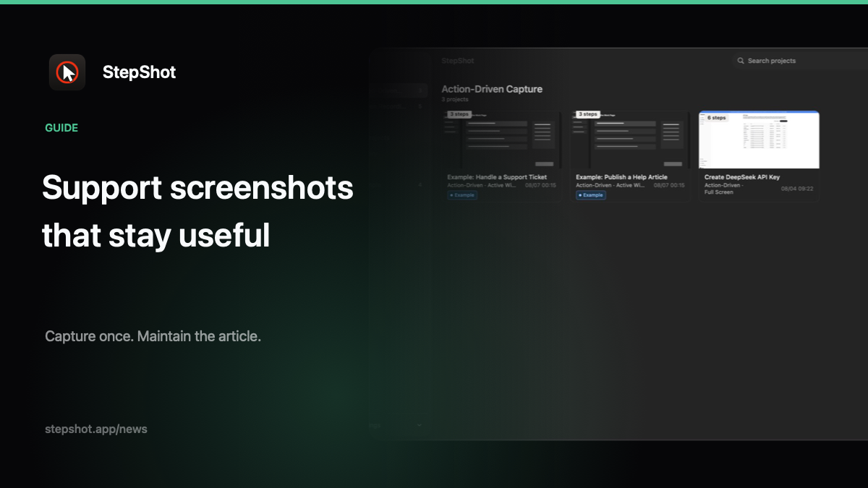This screenshot has height=488, width=868.
Task: Click the '6 steps' badge
Action: click(x=716, y=117)
